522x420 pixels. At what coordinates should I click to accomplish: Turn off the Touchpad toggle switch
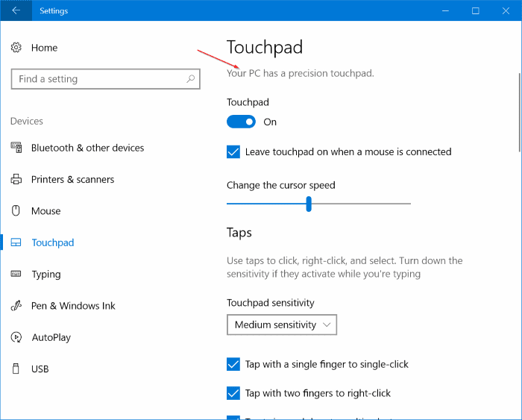(x=241, y=122)
